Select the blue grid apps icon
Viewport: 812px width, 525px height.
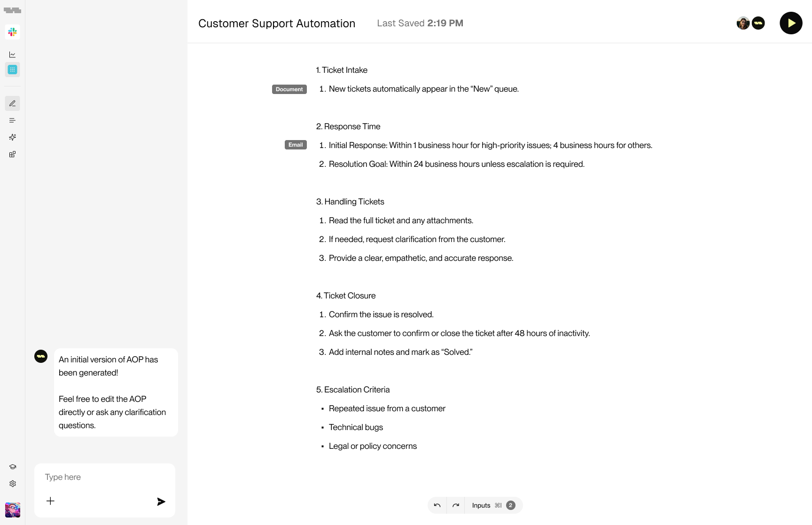tap(13, 70)
